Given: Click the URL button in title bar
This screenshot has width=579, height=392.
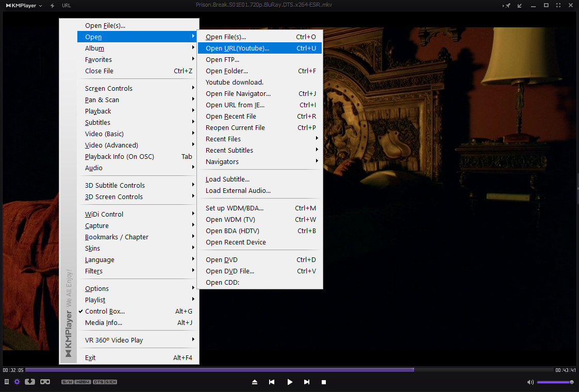Looking at the screenshot, I should [x=66, y=5].
